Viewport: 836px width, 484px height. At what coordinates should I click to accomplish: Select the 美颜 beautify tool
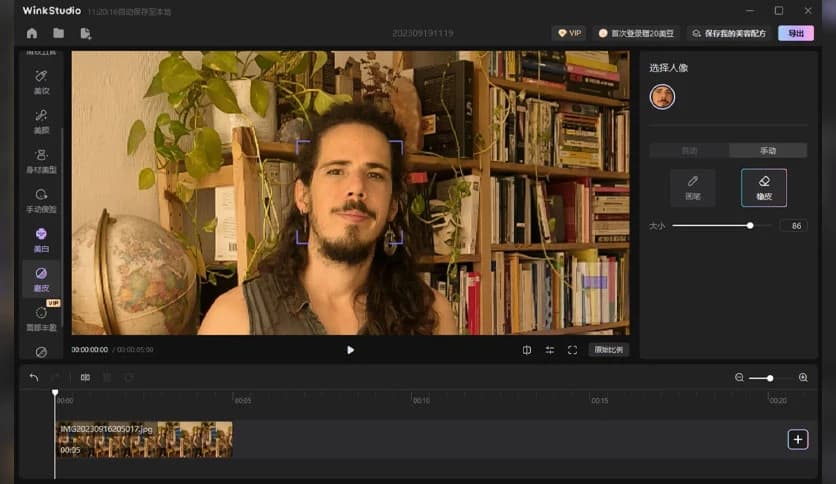(x=41, y=121)
